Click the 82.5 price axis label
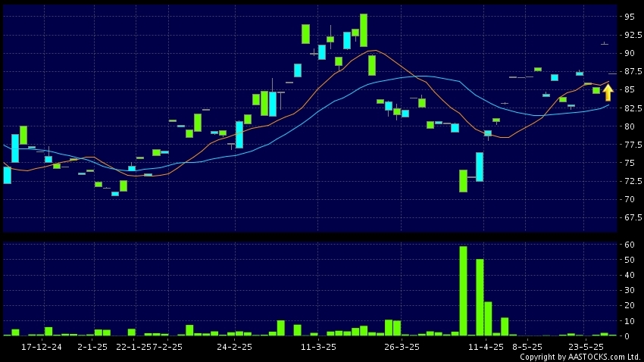 [x=633, y=108]
